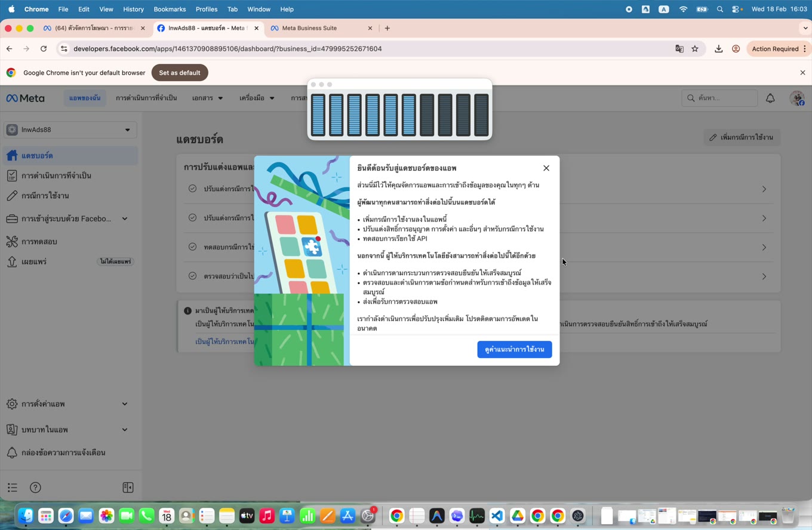Toggle the second customization row check circle

coord(192,218)
